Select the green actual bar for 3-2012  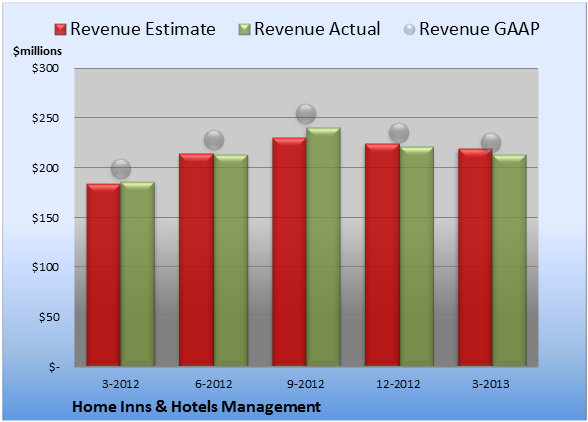(138, 274)
